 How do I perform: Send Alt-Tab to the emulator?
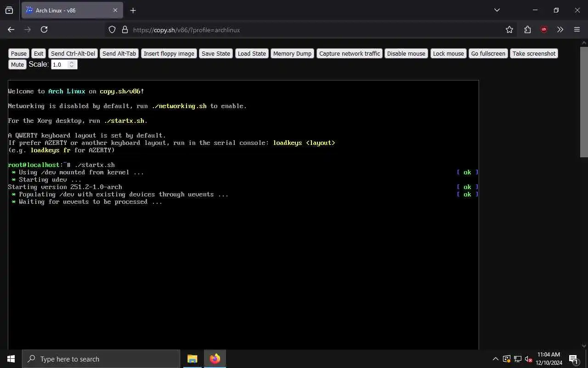pyautogui.click(x=119, y=53)
